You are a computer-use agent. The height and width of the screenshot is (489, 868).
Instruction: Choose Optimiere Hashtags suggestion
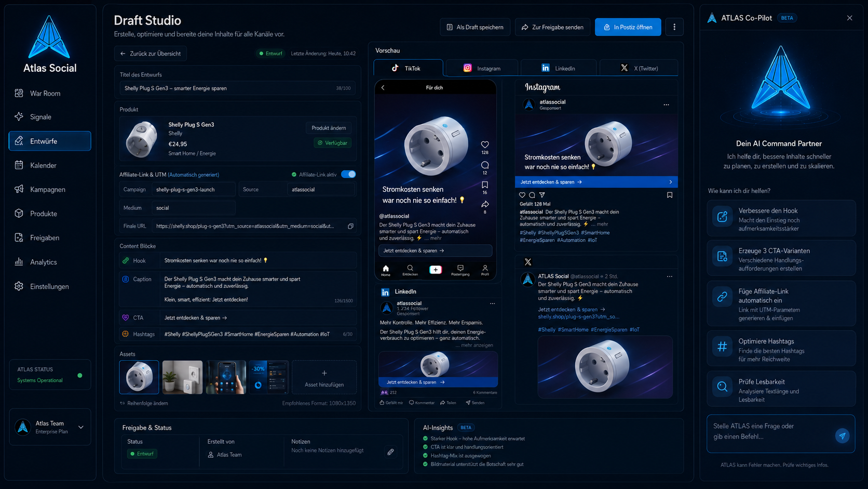(x=781, y=349)
